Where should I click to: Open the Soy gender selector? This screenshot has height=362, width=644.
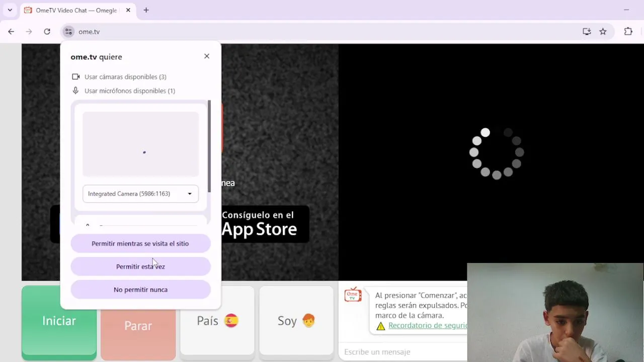(x=296, y=321)
